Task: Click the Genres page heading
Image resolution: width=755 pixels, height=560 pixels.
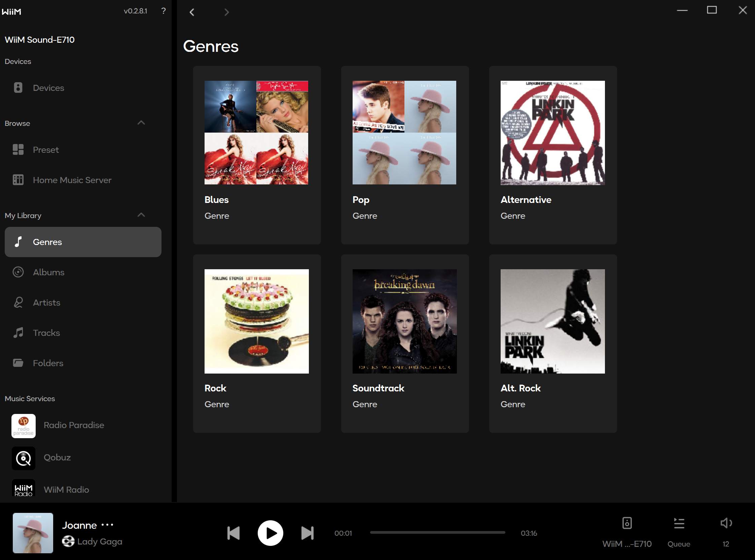Action: point(211,46)
